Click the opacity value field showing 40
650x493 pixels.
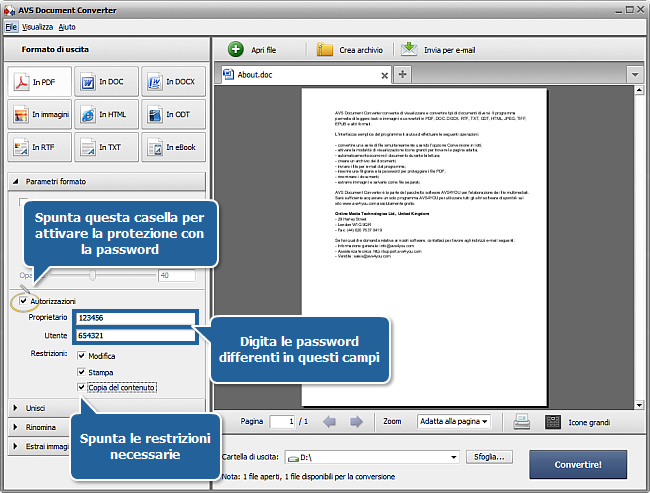click(177, 275)
